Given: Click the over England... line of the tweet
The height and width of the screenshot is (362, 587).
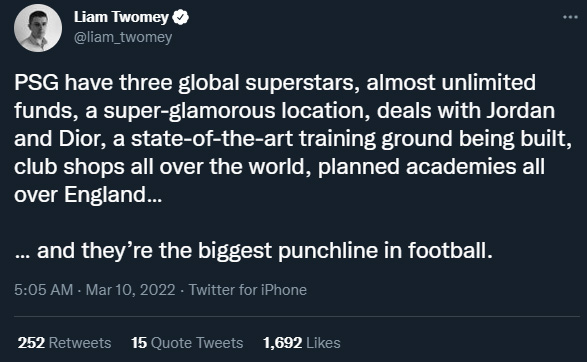Looking at the screenshot, I should coord(88,195).
